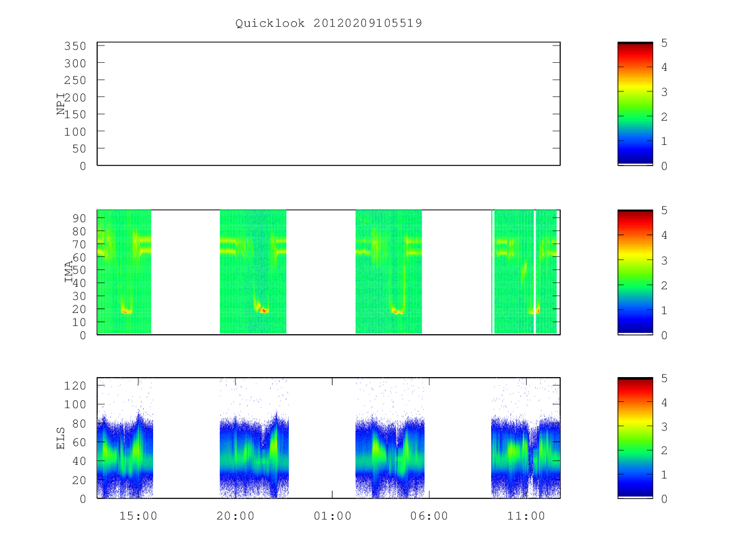Click the 90 tick on IMA axis

click(x=78, y=218)
